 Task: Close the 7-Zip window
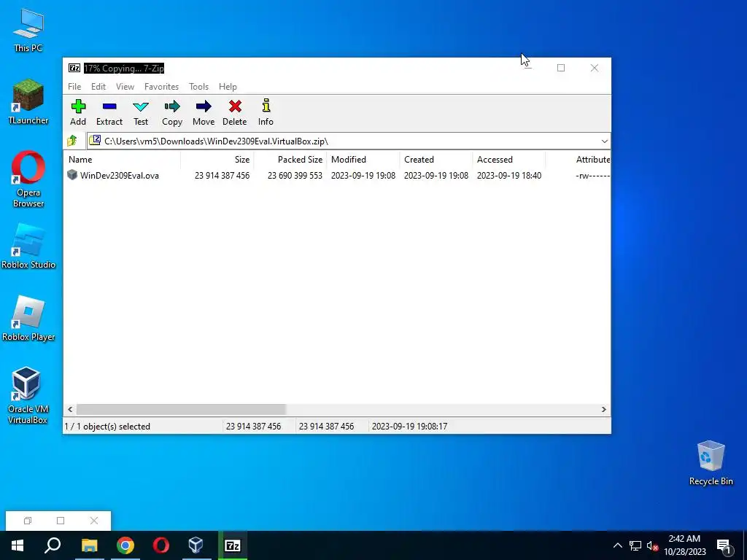[x=594, y=68]
